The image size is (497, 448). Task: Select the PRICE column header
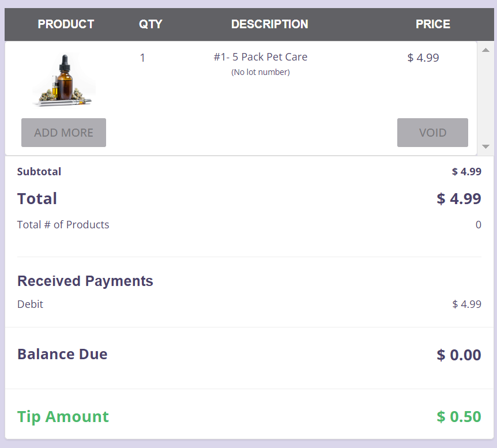tap(432, 24)
